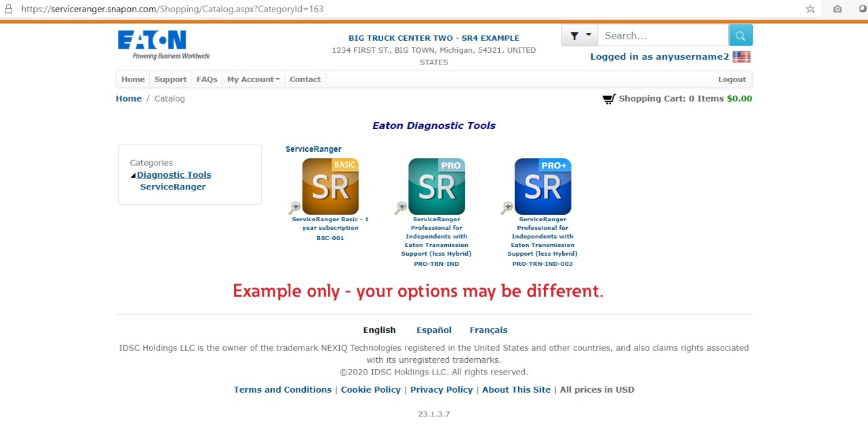Click the Shopping Cart: 0 Items text

tap(671, 99)
